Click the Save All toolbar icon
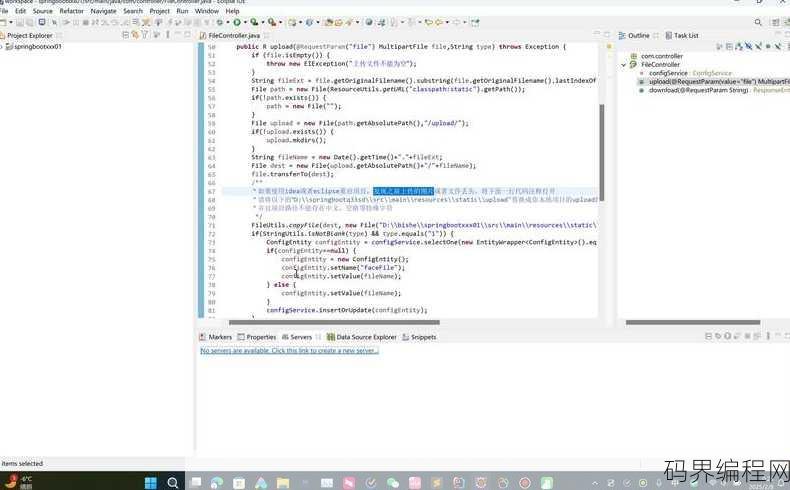Image resolution: width=790 pixels, height=490 pixels. [29, 22]
